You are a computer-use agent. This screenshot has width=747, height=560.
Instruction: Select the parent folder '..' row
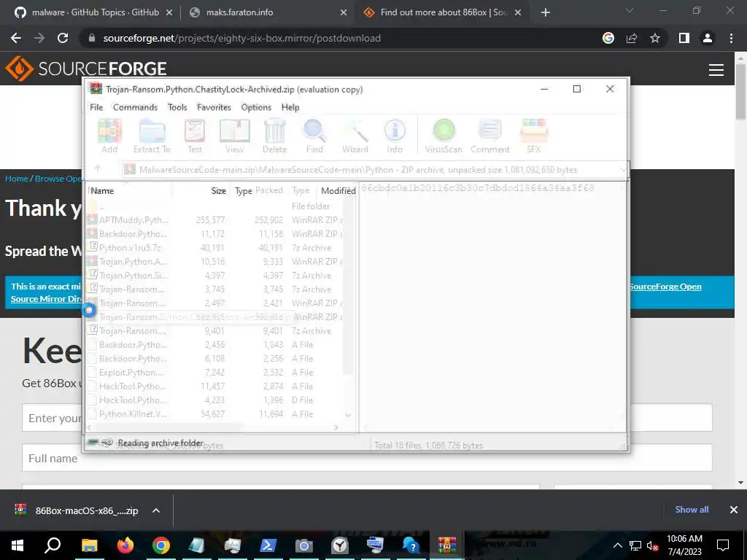click(x=214, y=206)
